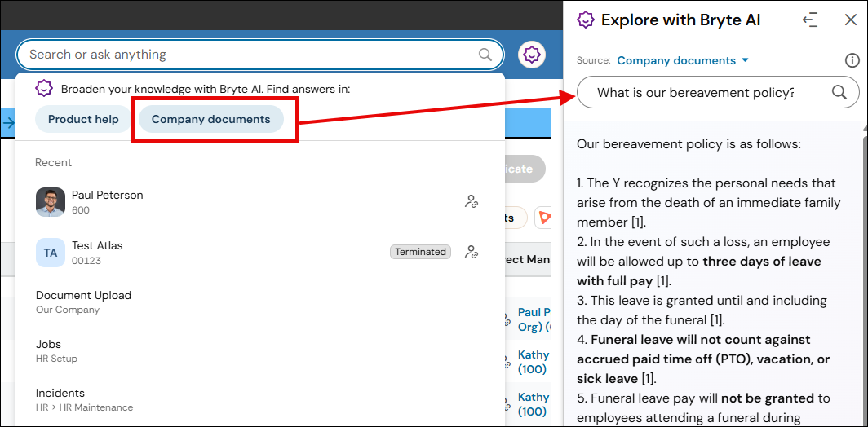Focus the Search or ask anything field
The width and height of the screenshot is (868, 427).
click(259, 55)
